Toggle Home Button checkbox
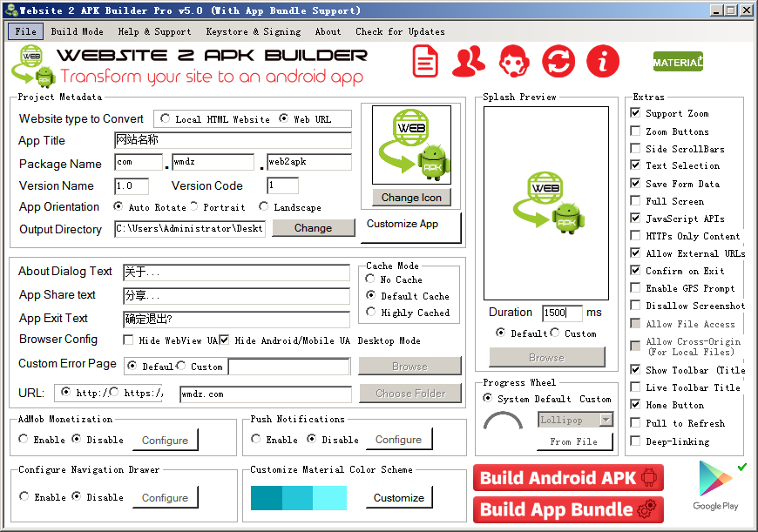The image size is (758, 532). [636, 404]
